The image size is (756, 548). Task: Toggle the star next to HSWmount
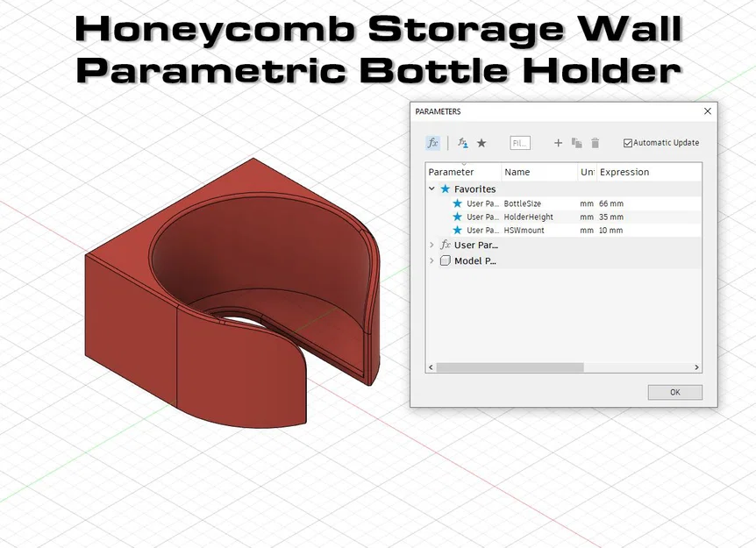(458, 229)
